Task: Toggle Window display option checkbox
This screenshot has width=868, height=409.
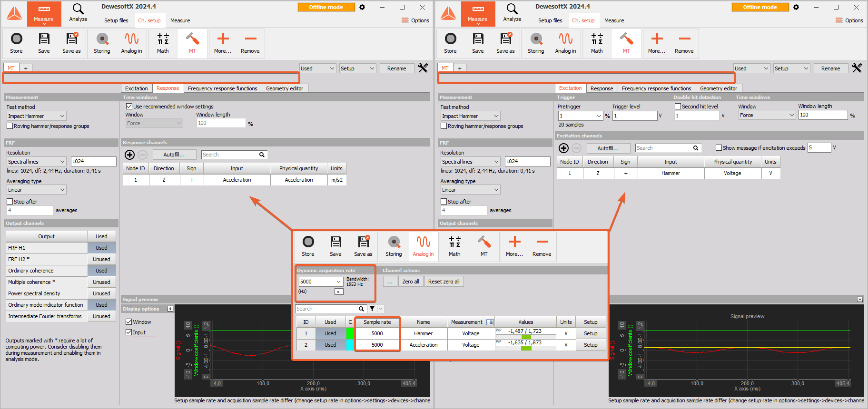Action: tap(128, 322)
